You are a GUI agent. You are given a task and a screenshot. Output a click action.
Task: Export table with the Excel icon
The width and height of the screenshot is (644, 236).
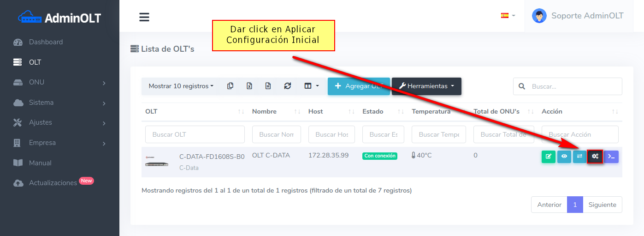pyautogui.click(x=249, y=86)
